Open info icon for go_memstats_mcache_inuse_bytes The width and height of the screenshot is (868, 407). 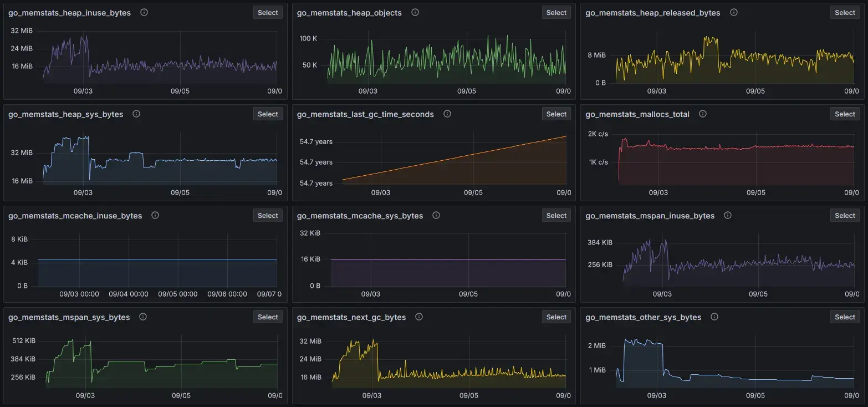155,215
